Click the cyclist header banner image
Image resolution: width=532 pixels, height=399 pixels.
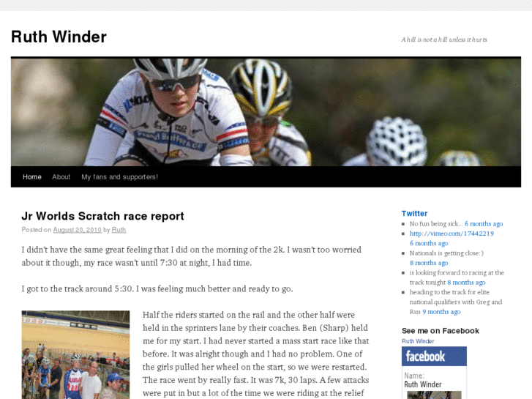[x=266, y=112]
